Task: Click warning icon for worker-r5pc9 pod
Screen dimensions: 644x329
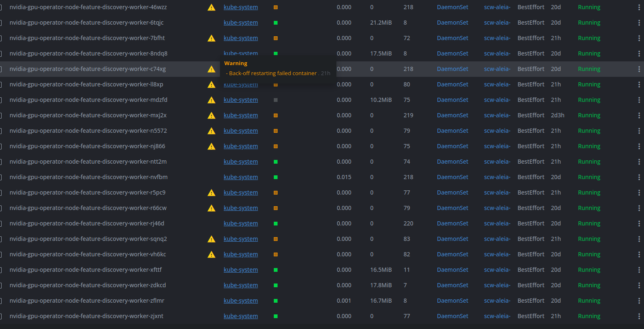Action: 212,192
